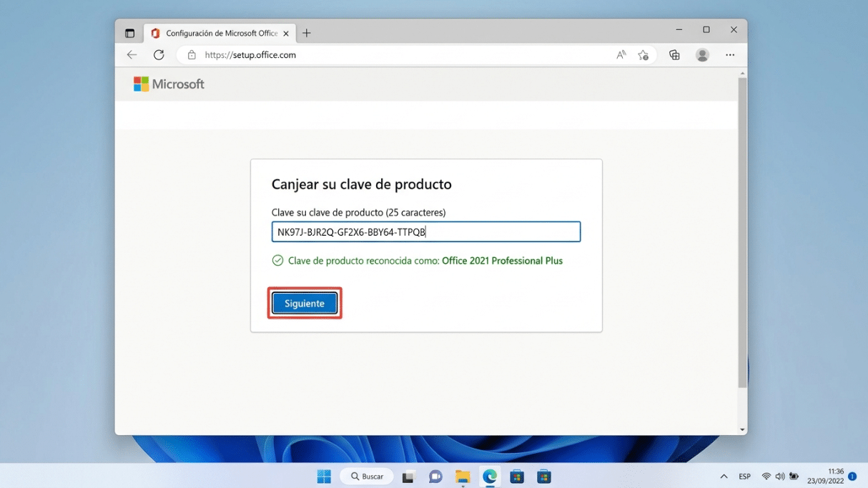Open the ESP language indicator
The width and height of the screenshot is (868, 488).
point(744,476)
